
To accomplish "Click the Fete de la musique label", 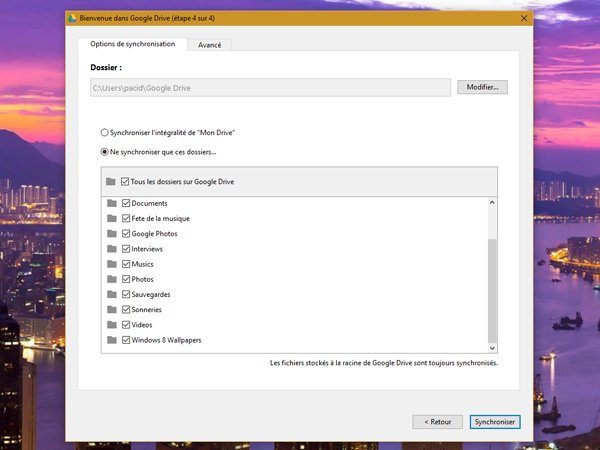I will [161, 218].
